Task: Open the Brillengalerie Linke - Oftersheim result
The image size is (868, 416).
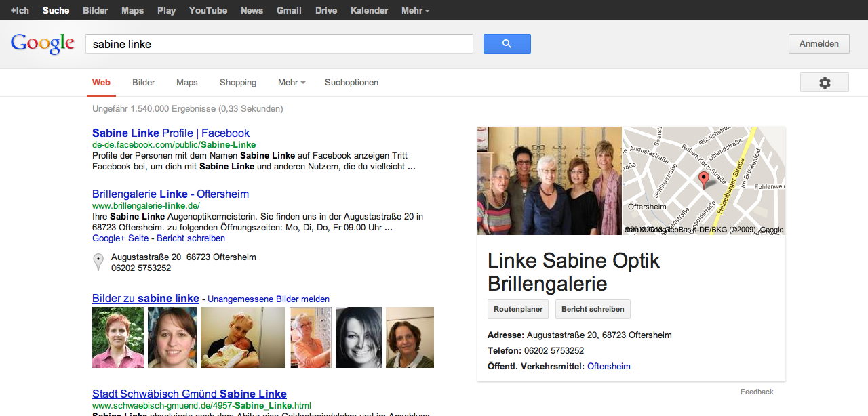Action: click(x=170, y=194)
